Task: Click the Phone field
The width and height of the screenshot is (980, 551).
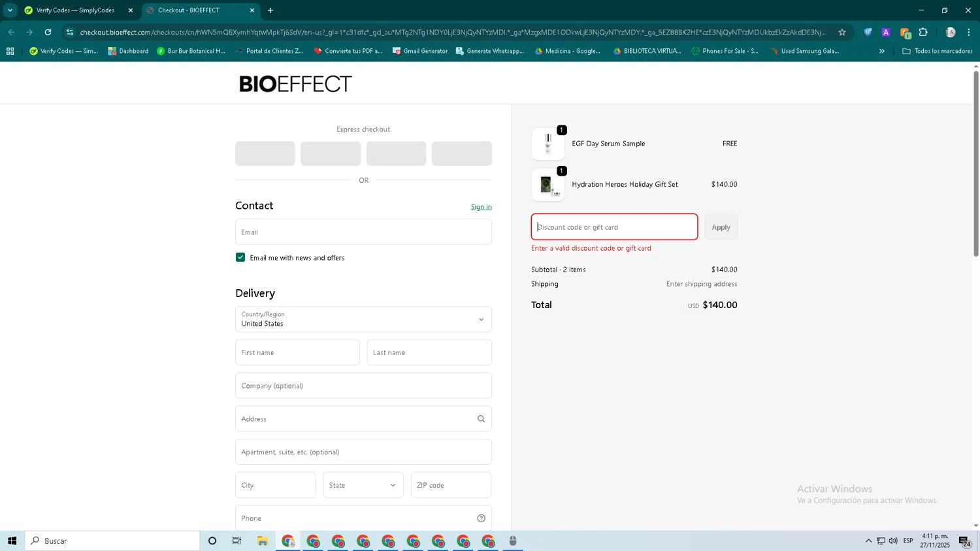Action: point(363,518)
